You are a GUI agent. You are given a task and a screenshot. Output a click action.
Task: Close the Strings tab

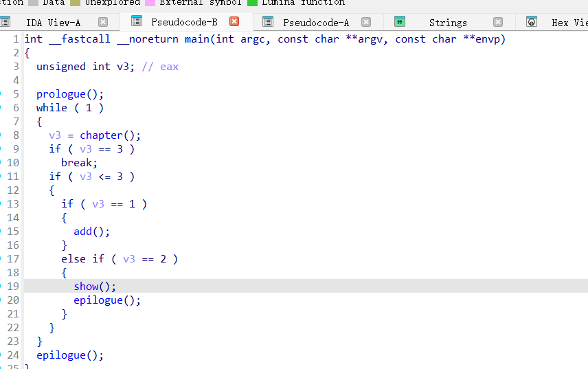tap(498, 22)
